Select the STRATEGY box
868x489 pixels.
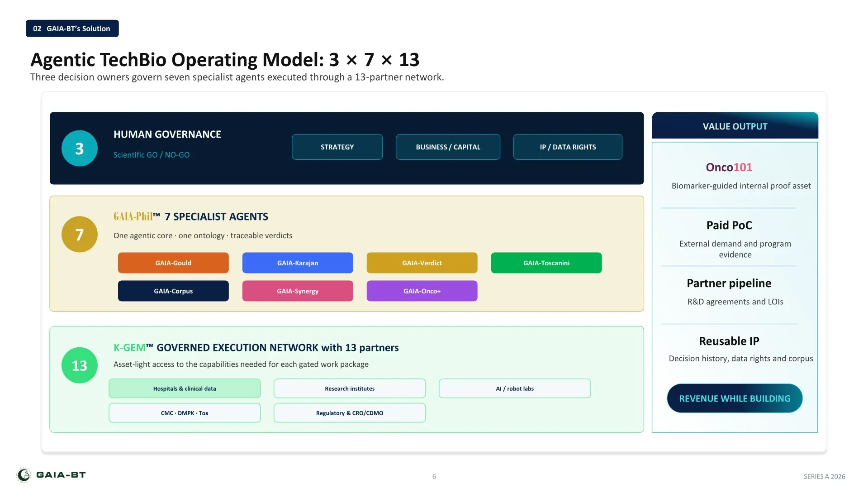pyautogui.click(x=337, y=147)
